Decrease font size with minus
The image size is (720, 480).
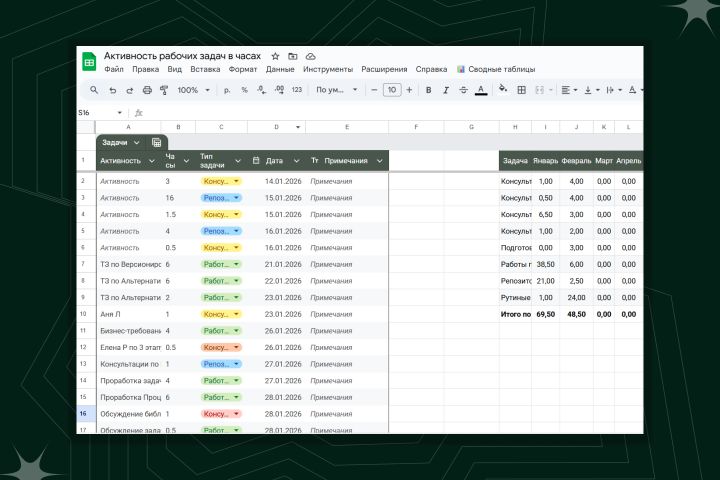pyautogui.click(x=374, y=90)
